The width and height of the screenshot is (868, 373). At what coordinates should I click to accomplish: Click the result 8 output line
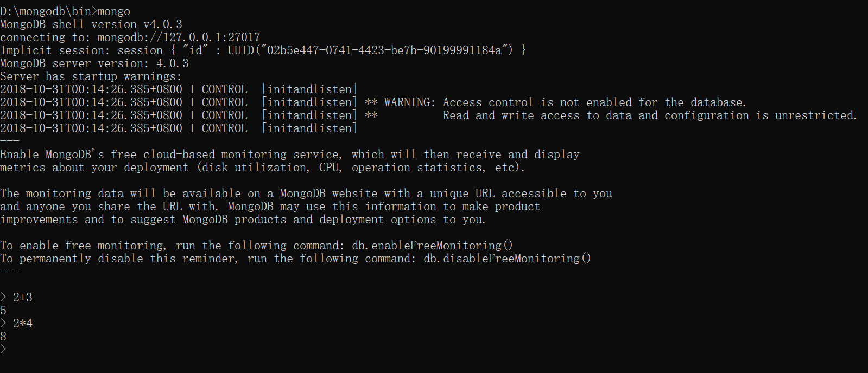(x=3, y=337)
